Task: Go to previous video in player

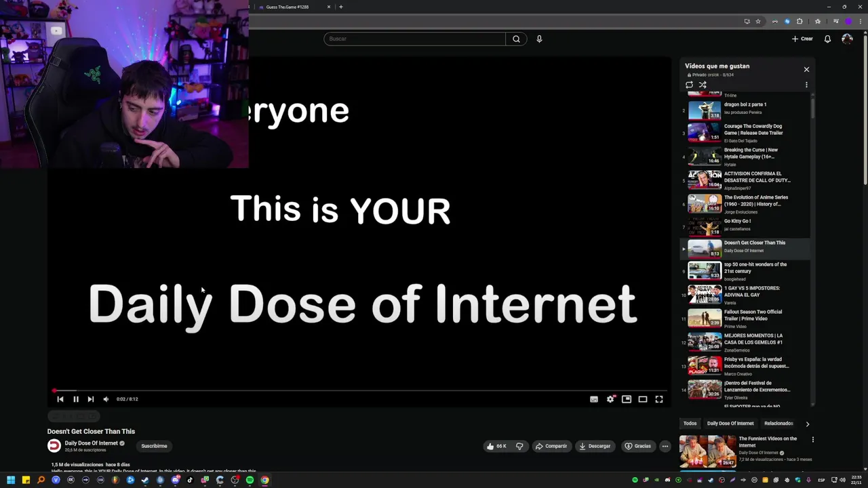Action: pos(60,399)
